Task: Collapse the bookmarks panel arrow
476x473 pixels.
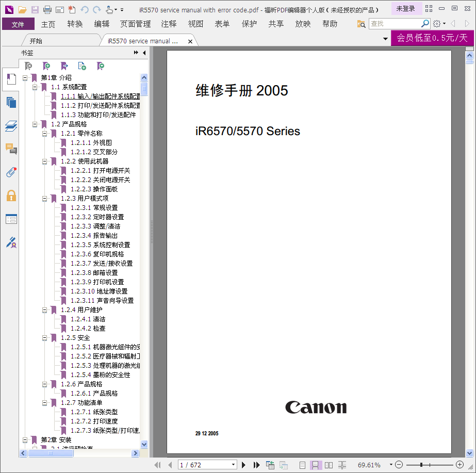Action: tap(144, 53)
